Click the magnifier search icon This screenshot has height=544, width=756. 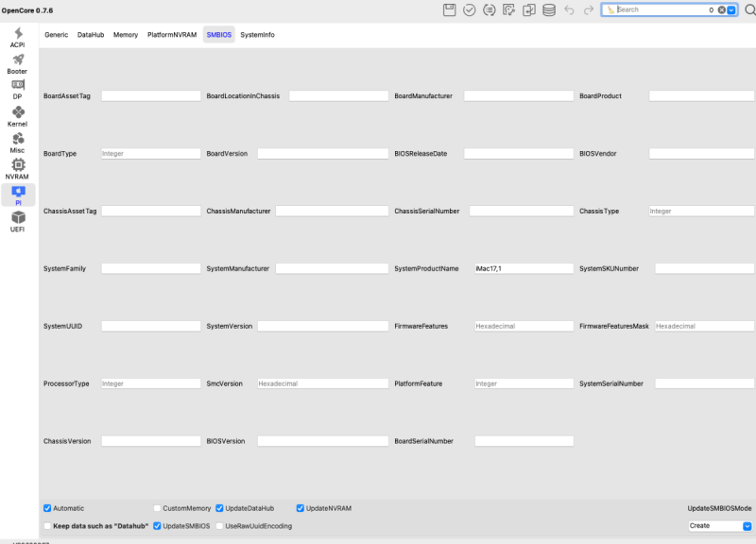point(749,9)
